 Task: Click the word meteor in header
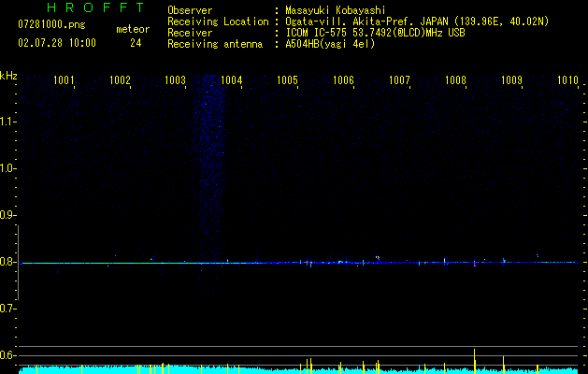133,29
